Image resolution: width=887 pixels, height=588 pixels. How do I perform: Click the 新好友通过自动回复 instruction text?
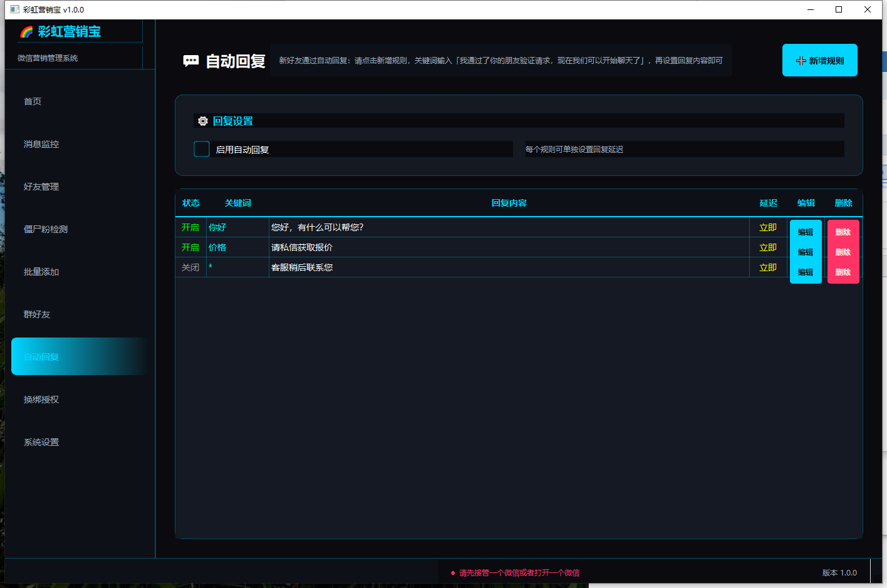click(501, 61)
